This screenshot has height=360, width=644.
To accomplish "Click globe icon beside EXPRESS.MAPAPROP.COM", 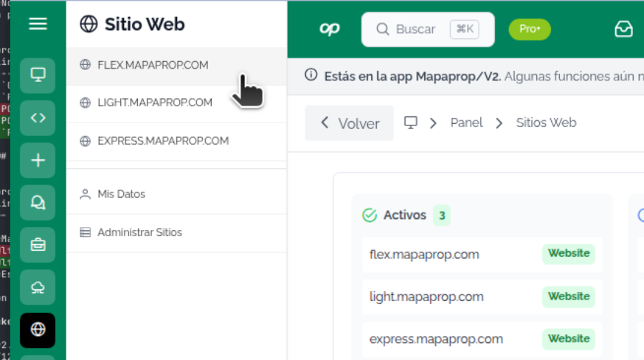I will coord(85,142).
